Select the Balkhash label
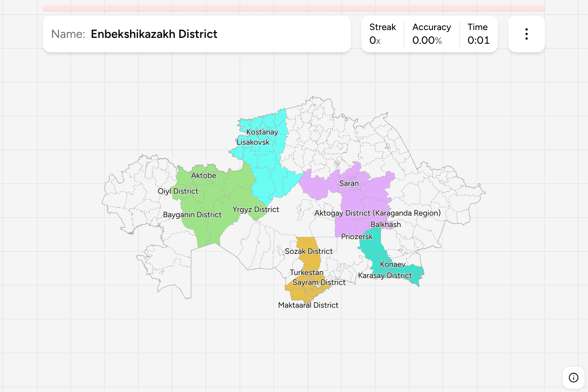Image resolution: width=588 pixels, height=392 pixels. click(x=386, y=225)
